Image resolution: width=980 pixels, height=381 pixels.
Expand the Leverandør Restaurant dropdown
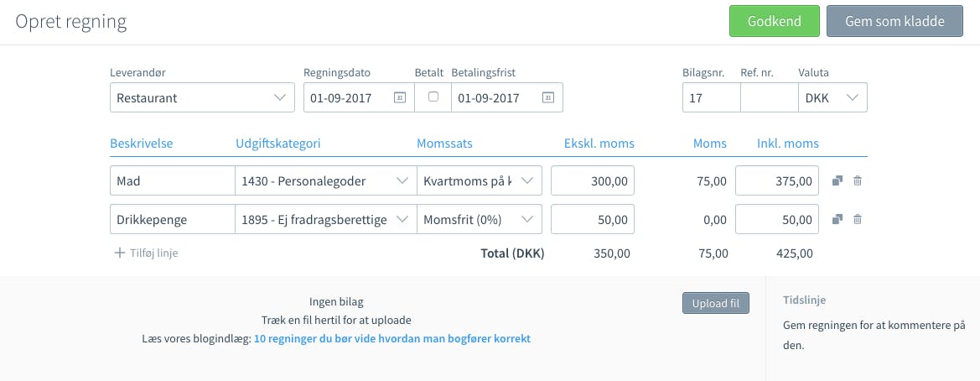point(202,97)
